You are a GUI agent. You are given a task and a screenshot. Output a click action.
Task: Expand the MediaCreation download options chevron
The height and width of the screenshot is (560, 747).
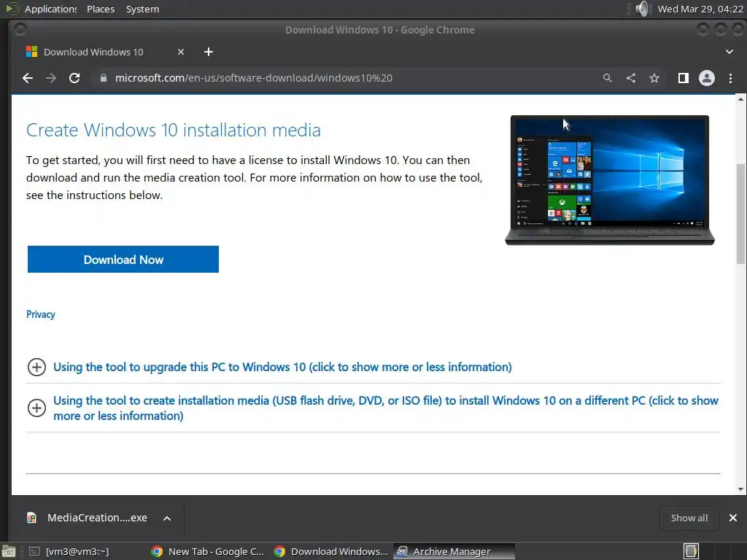[x=167, y=518]
